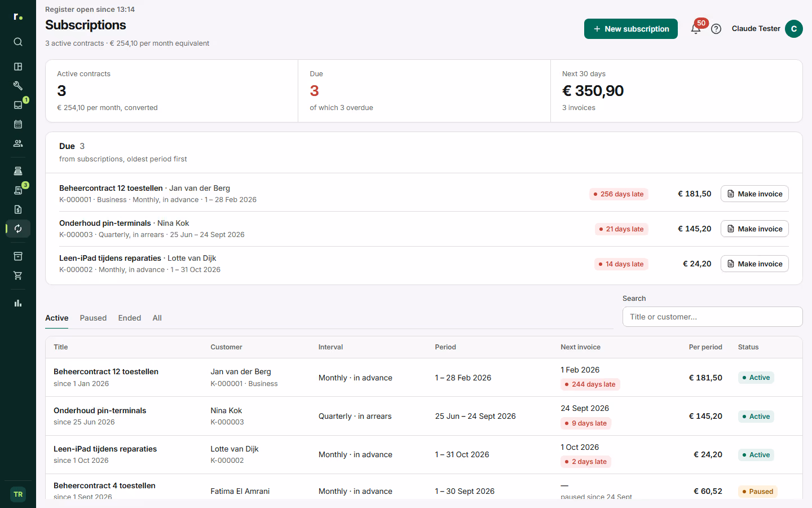Open the invoice document icon in sidebar
The height and width of the screenshot is (508, 812).
(18, 209)
